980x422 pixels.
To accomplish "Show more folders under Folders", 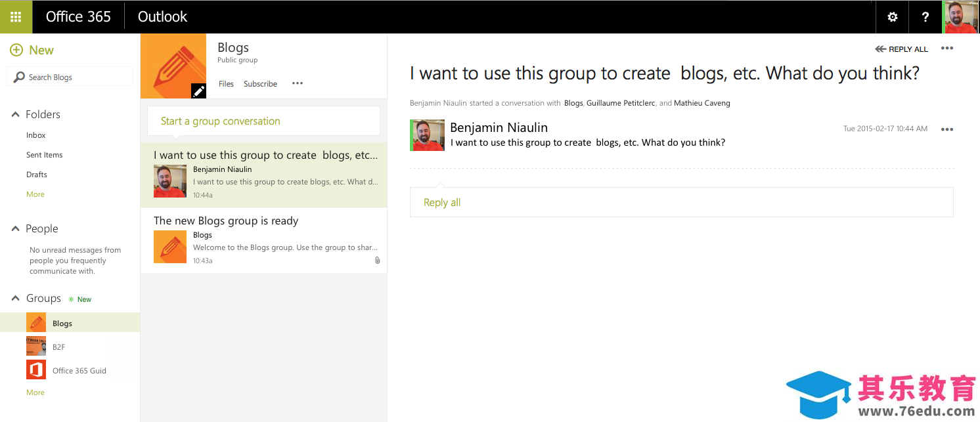I will [x=35, y=194].
